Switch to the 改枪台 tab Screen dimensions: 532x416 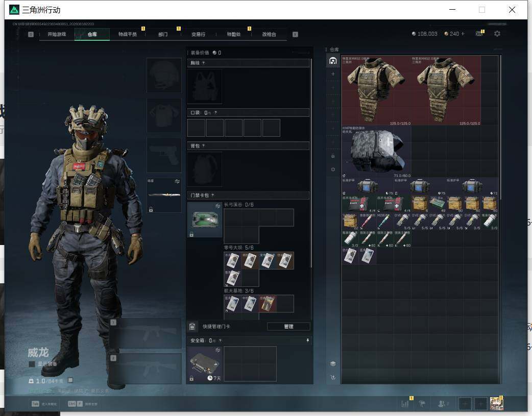click(269, 34)
